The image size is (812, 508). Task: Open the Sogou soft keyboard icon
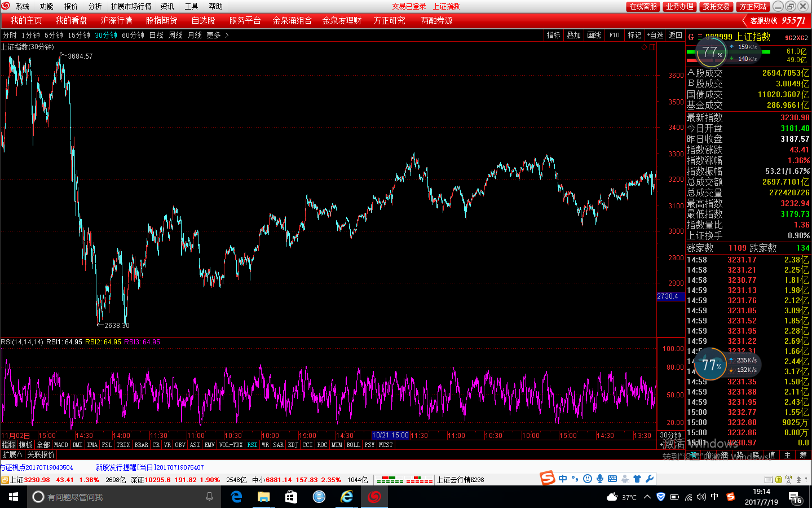point(612,479)
